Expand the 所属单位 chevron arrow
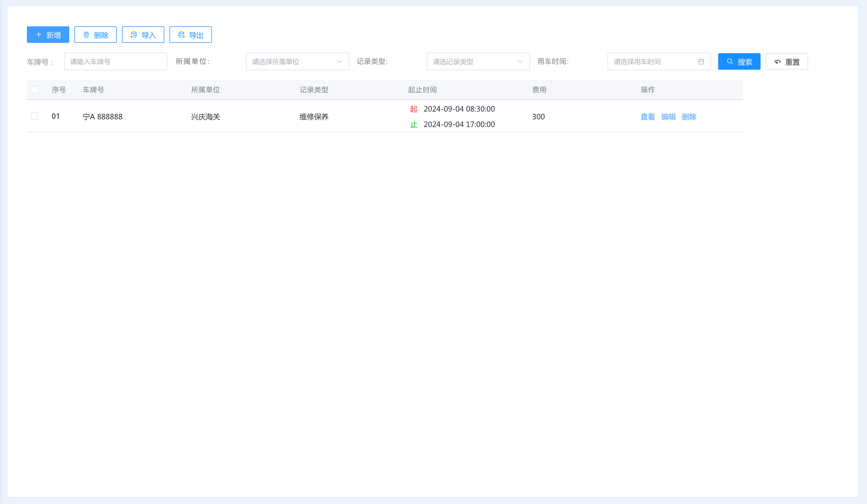The image size is (867, 504). tap(339, 61)
